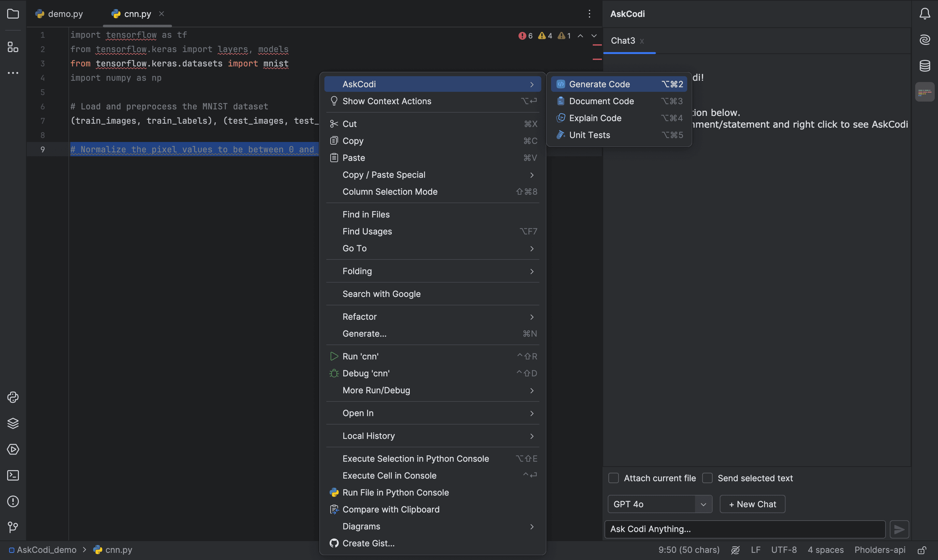Viewport: 938px width, 560px height.
Task: Click the '+ New Chat' button
Action: click(752, 504)
